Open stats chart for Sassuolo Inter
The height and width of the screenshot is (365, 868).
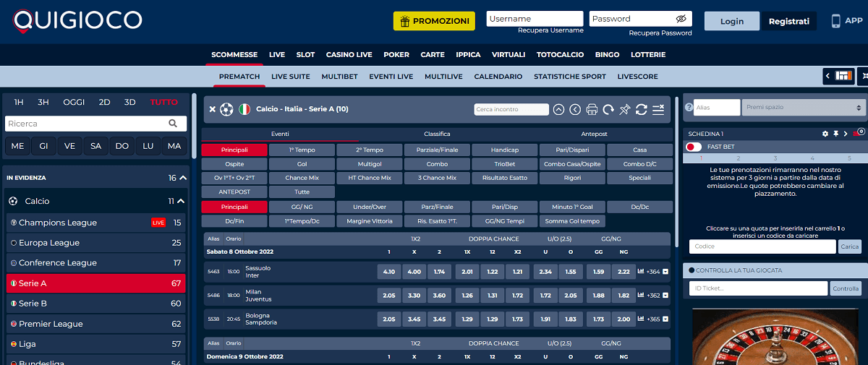tap(641, 271)
